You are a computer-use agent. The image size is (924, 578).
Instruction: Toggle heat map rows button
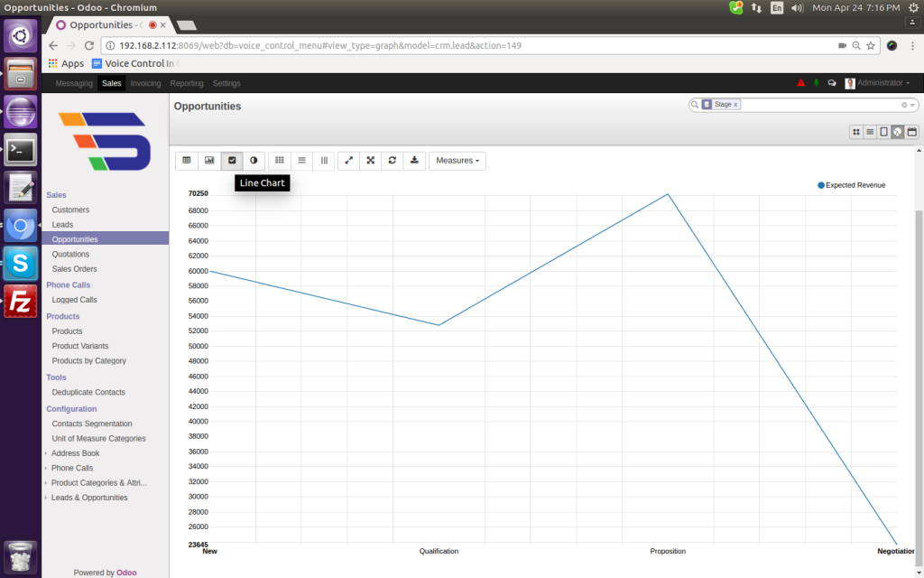click(302, 161)
